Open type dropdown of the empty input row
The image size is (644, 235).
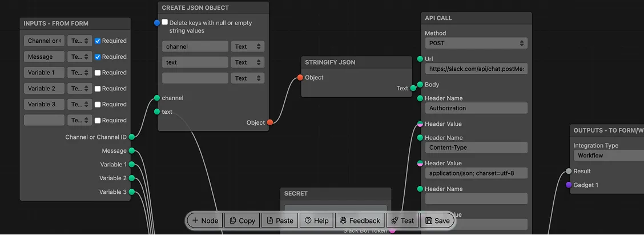80,120
